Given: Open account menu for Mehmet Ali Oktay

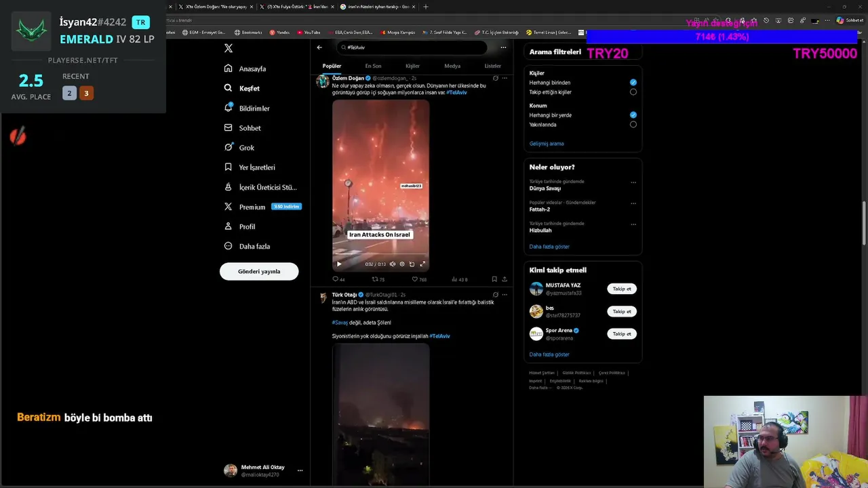Looking at the screenshot, I should pos(300,470).
